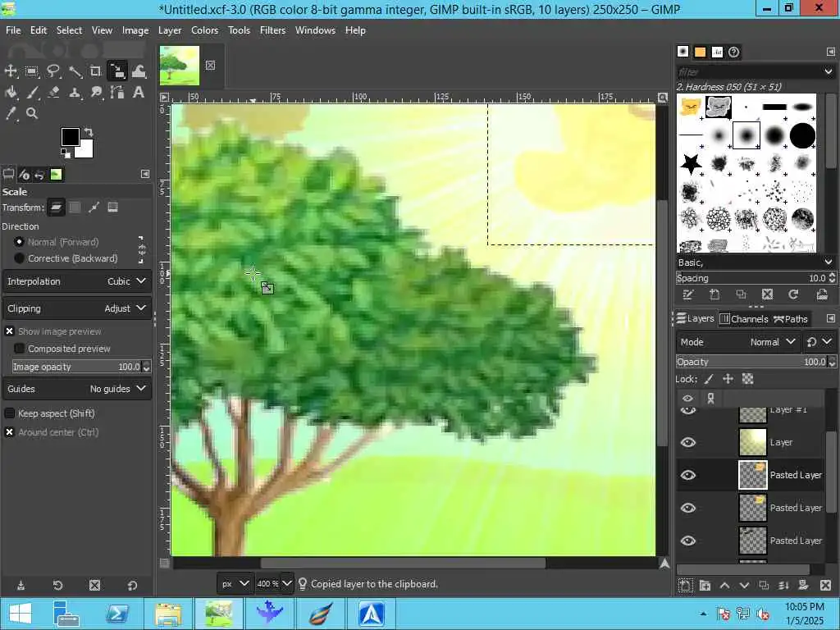Create a new layer
840x630 pixels.
click(685, 586)
